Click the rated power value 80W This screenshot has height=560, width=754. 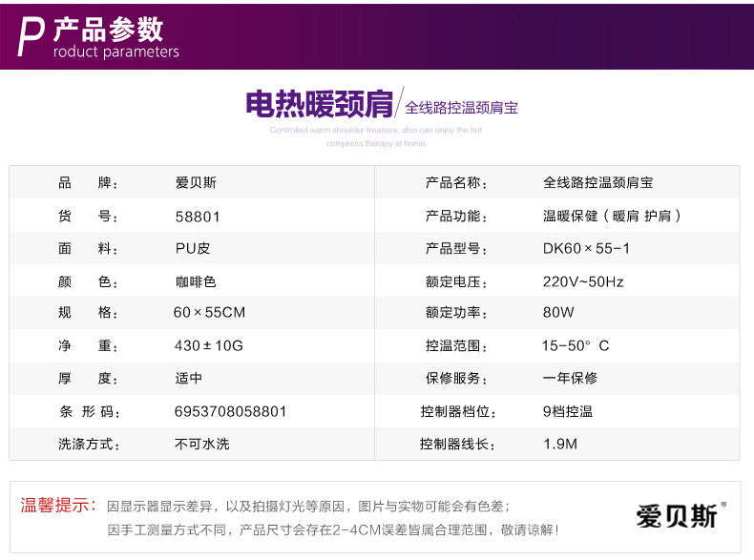(x=558, y=313)
